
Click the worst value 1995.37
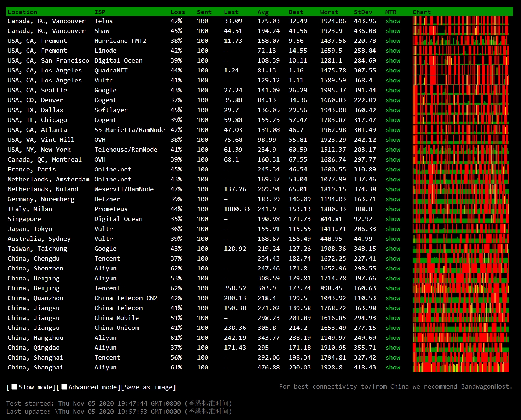click(333, 90)
